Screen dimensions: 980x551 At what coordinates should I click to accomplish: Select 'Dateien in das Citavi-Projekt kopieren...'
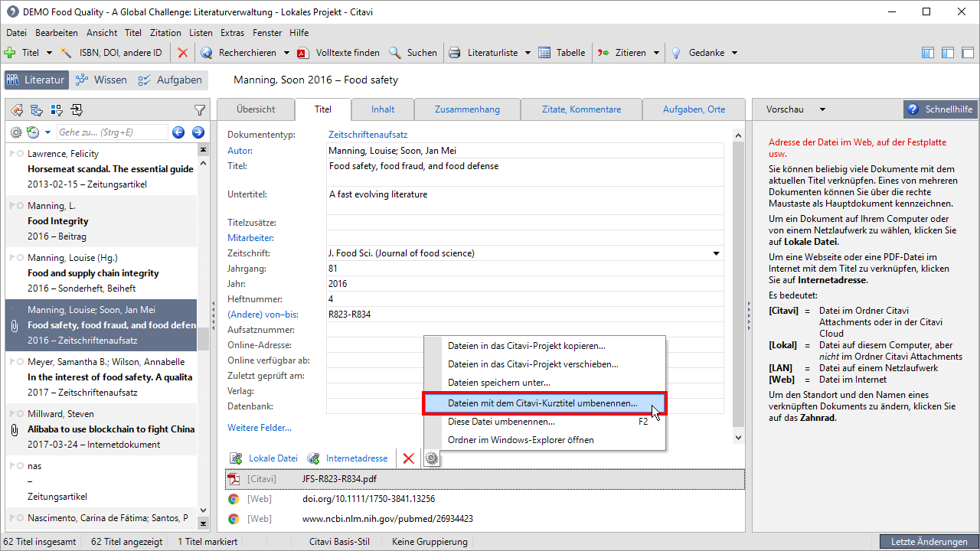click(x=526, y=346)
